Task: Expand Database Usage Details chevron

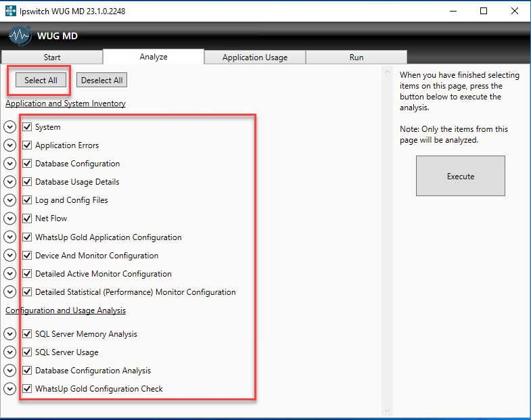Action: (x=9, y=182)
